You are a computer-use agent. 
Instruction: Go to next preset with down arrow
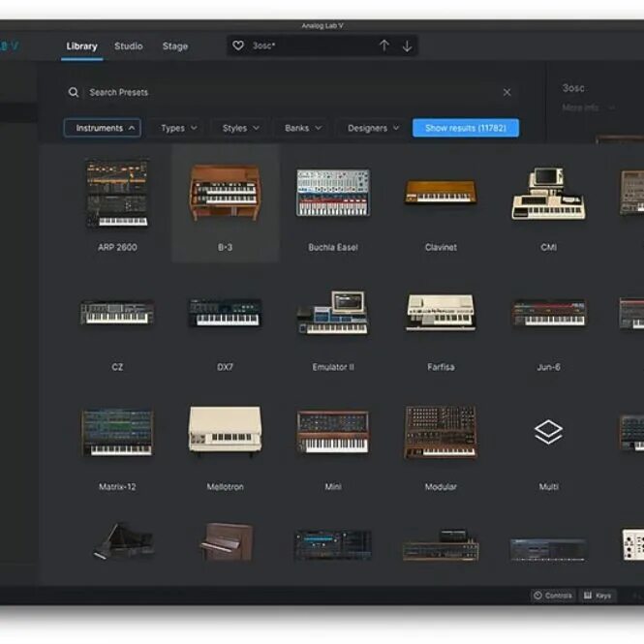pos(407,46)
